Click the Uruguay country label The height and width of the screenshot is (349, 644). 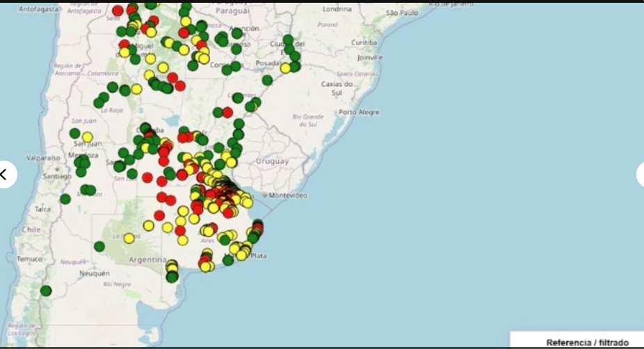pos(271,161)
